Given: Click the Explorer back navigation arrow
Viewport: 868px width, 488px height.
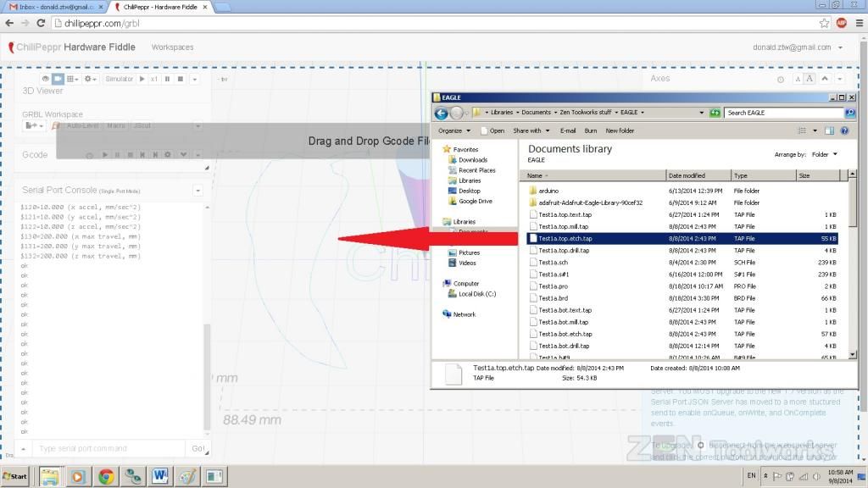Looking at the screenshot, I should (x=441, y=113).
